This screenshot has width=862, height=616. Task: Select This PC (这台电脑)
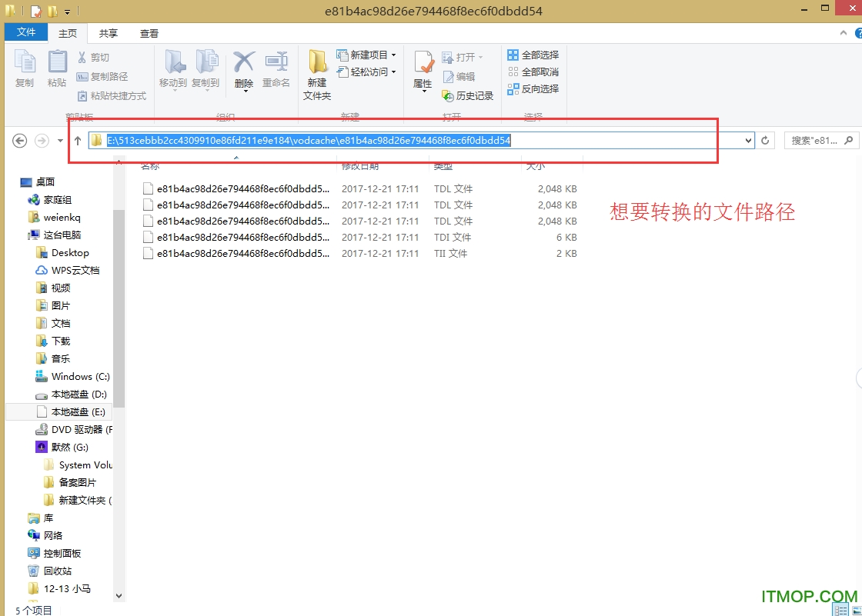54,235
